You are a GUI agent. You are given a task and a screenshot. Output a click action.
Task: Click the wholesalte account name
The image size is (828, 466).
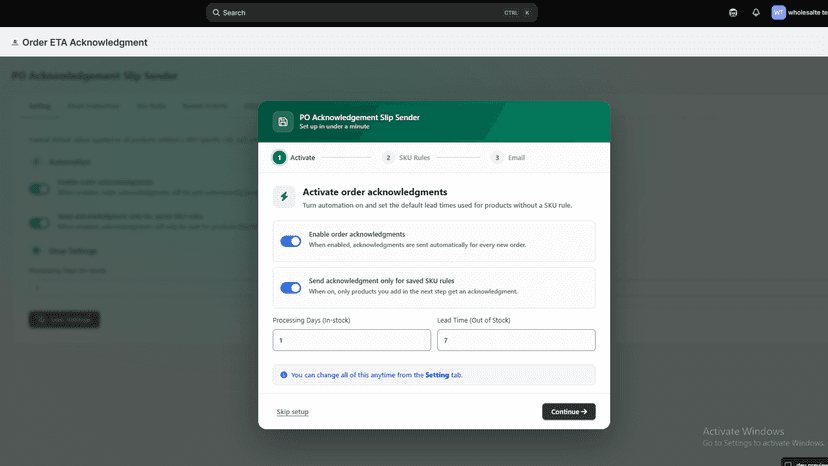[807, 13]
